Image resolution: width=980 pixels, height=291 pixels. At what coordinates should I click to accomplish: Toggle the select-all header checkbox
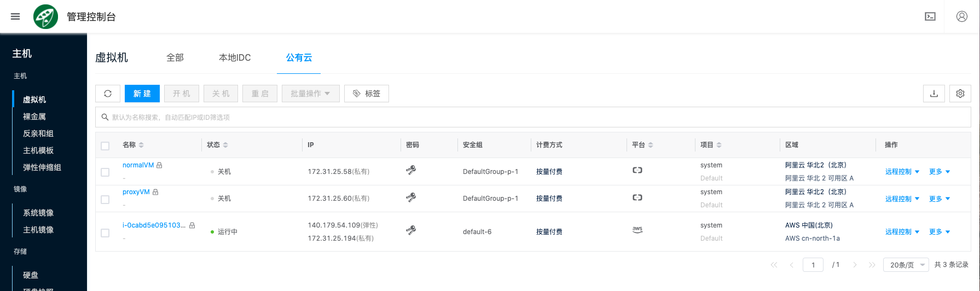click(x=105, y=145)
